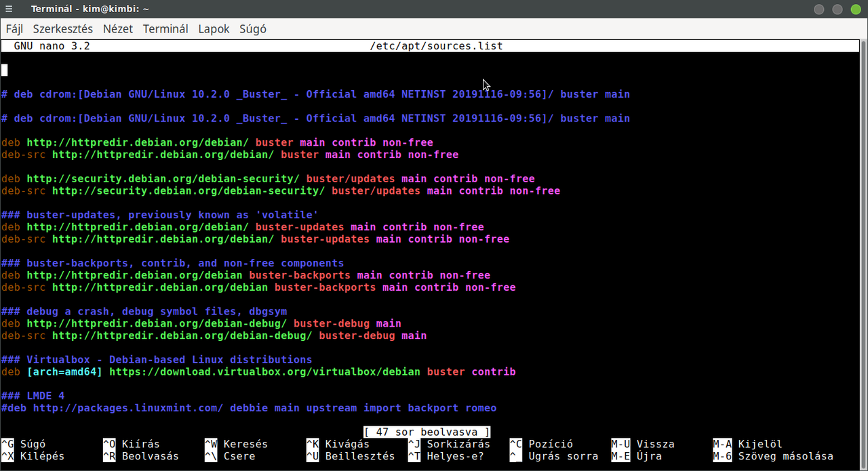This screenshot has width=868, height=471.
Task: Click the M-6 Szöveg másolása shortcut
Action: point(773,456)
